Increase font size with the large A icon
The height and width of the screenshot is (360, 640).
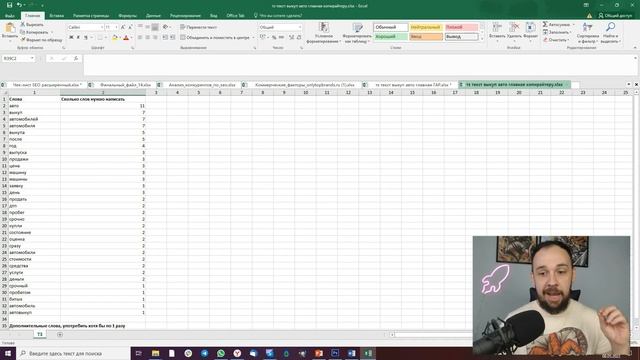click(123, 27)
